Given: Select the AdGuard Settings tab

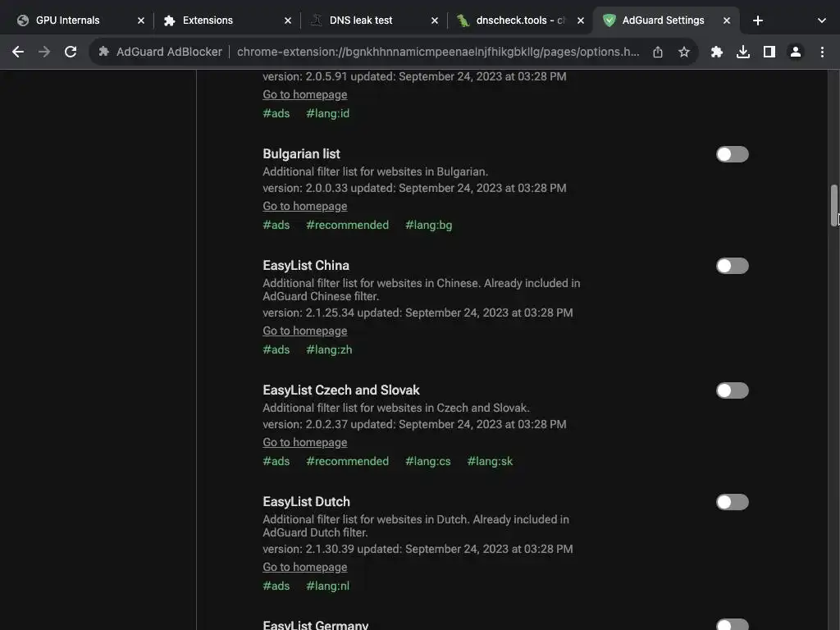Looking at the screenshot, I should pyautogui.click(x=666, y=21).
